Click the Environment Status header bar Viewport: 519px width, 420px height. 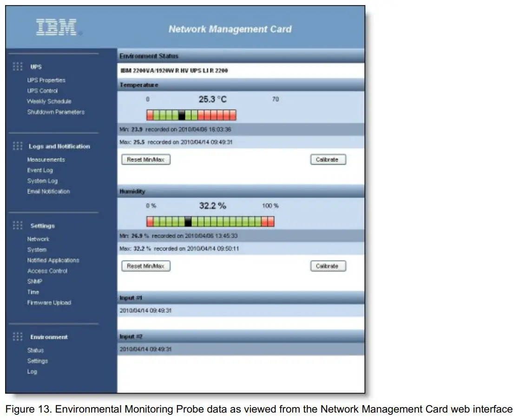click(x=241, y=56)
